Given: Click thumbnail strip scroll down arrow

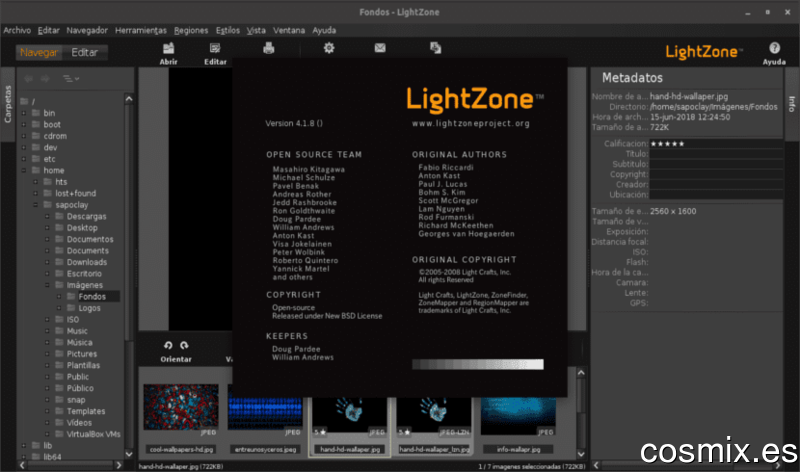Looking at the screenshot, I should tap(581, 454).
